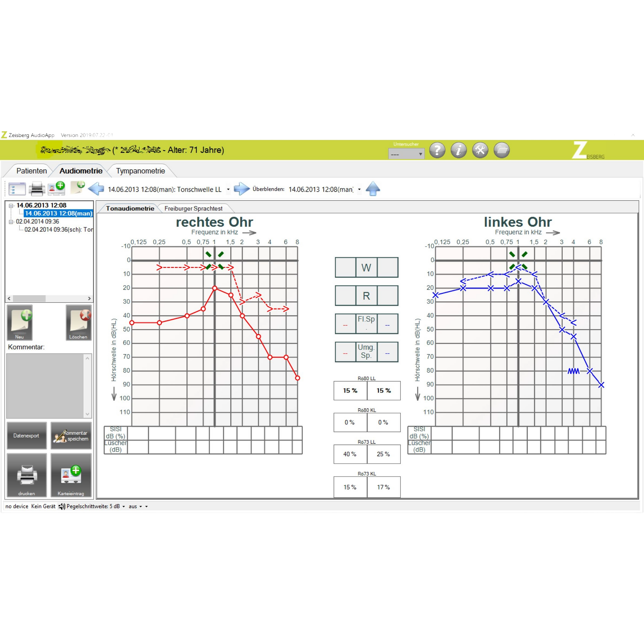Switch to the Audiometrie tab
Screen dimensions: 644x644
(x=81, y=171)
